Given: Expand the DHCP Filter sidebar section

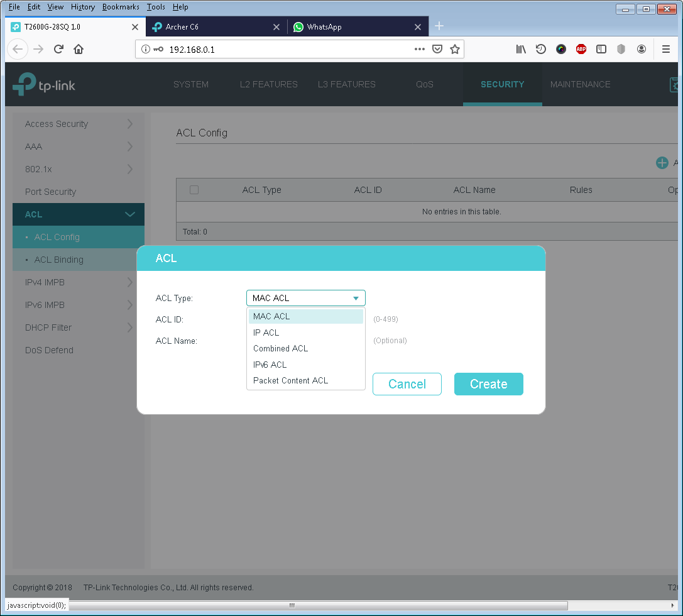Looking at the screenshot, I should click(x=79, y=327).
